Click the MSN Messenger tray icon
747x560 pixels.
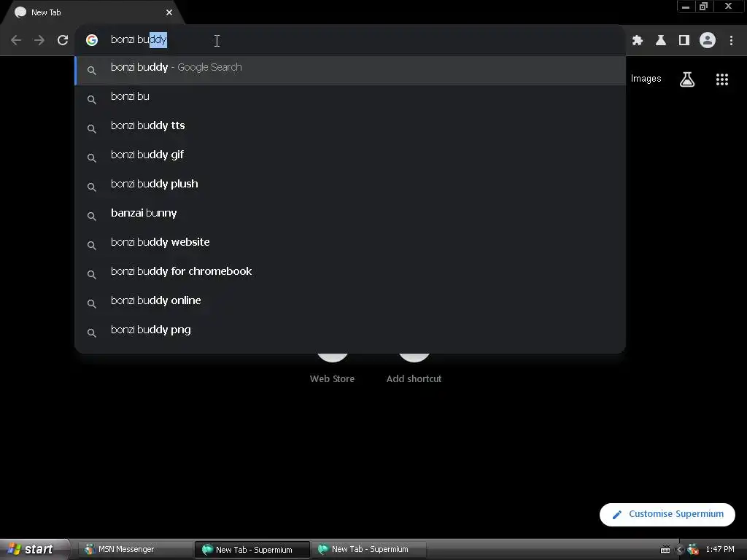click(x=693, y=550)
